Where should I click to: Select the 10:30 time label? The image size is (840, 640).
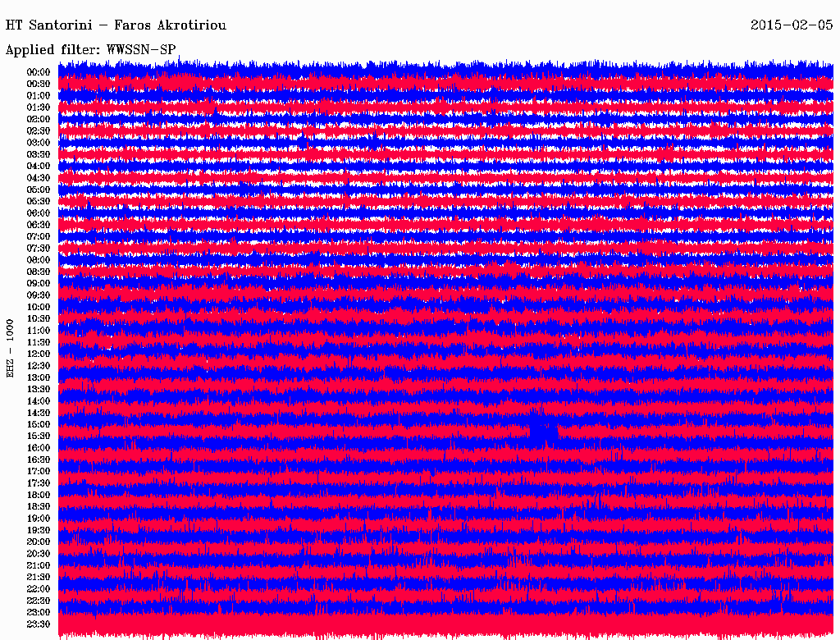pos(38,319)
